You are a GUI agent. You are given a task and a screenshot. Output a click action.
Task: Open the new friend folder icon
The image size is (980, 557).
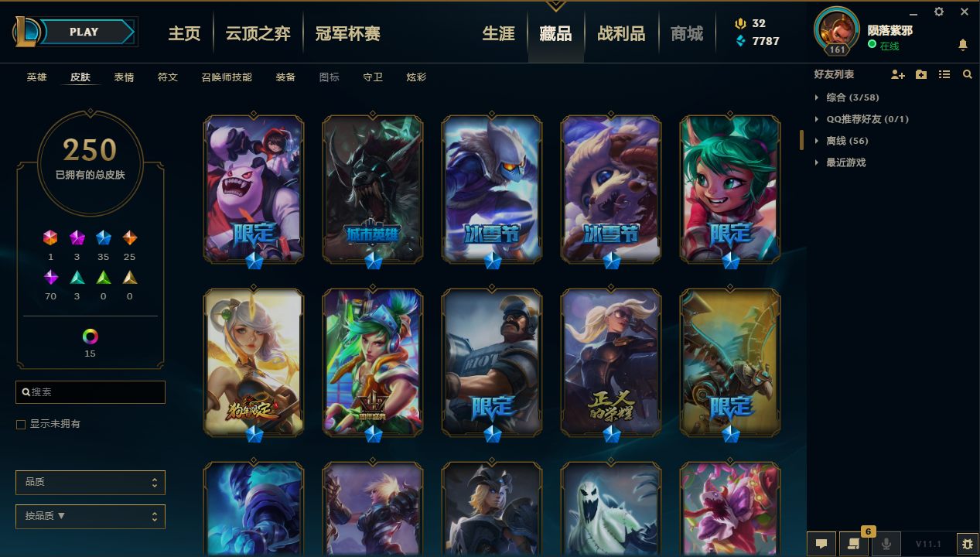coord(920,74)
